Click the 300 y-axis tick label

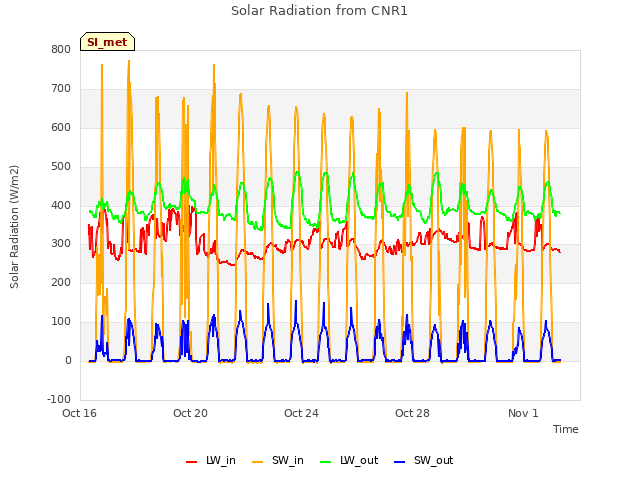61,244
